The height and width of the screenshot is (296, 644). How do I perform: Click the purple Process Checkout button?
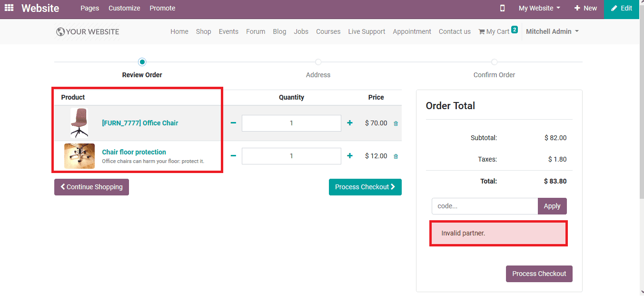pos(539,274)
